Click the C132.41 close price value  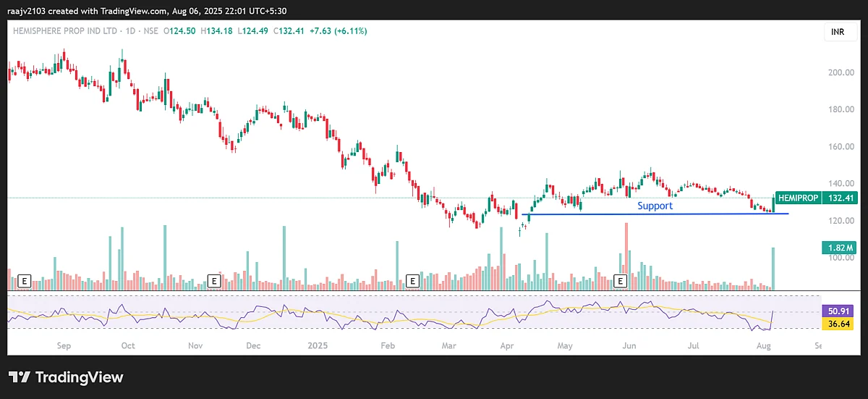click(x=289, y=31)
